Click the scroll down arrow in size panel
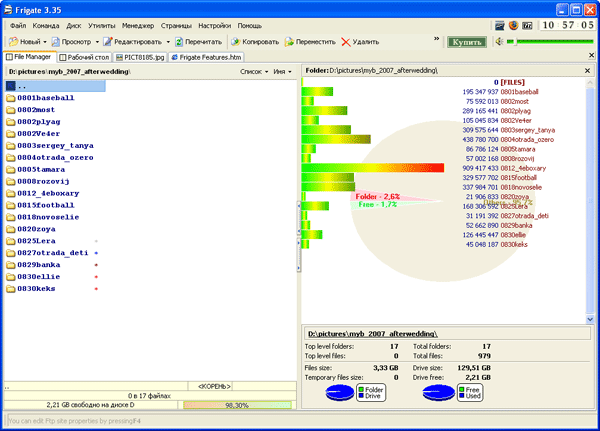600x431 pixels. [x=590, y=319]
